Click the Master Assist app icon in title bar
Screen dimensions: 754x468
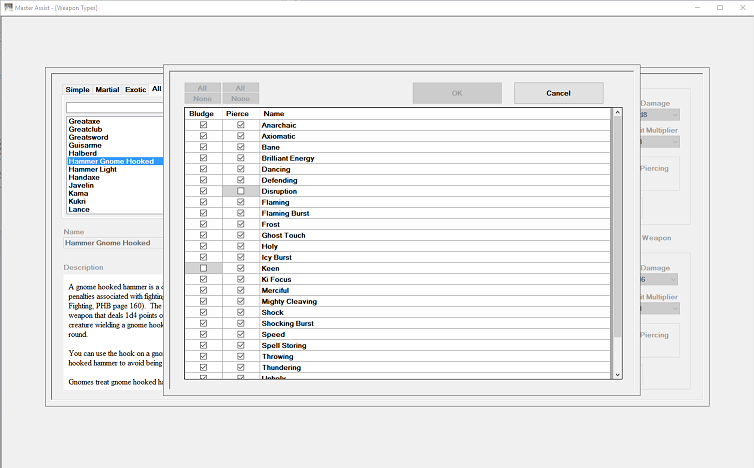point(8,7)
